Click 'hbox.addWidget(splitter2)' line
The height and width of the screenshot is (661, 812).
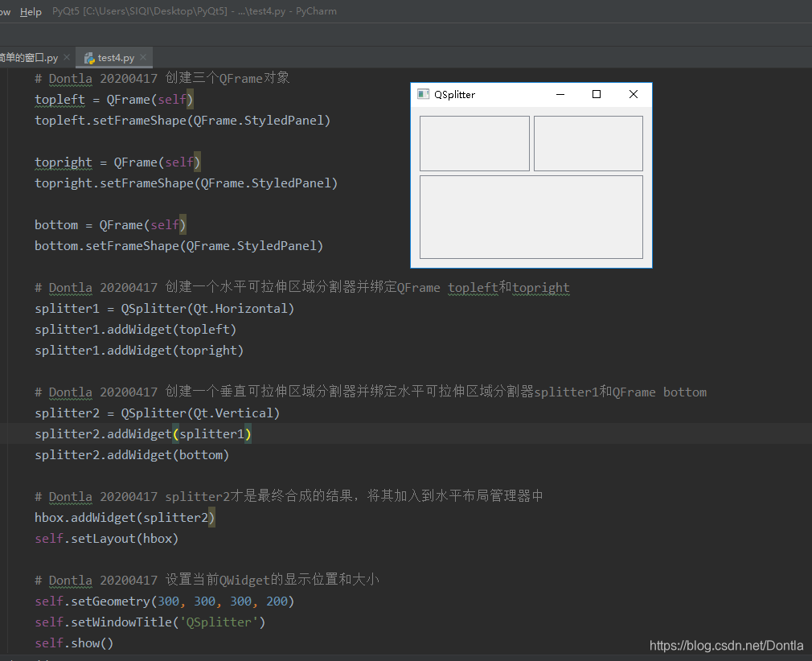pos(125,518)
